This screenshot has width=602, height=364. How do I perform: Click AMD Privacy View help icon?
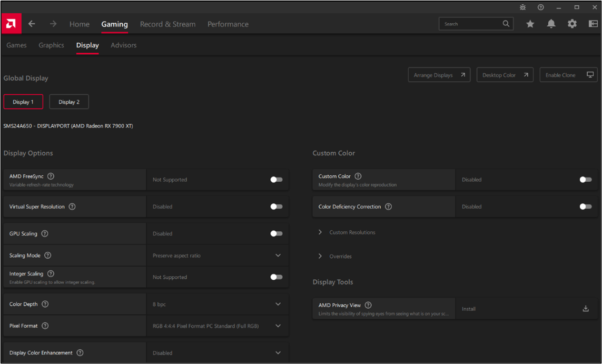(368, 305)
